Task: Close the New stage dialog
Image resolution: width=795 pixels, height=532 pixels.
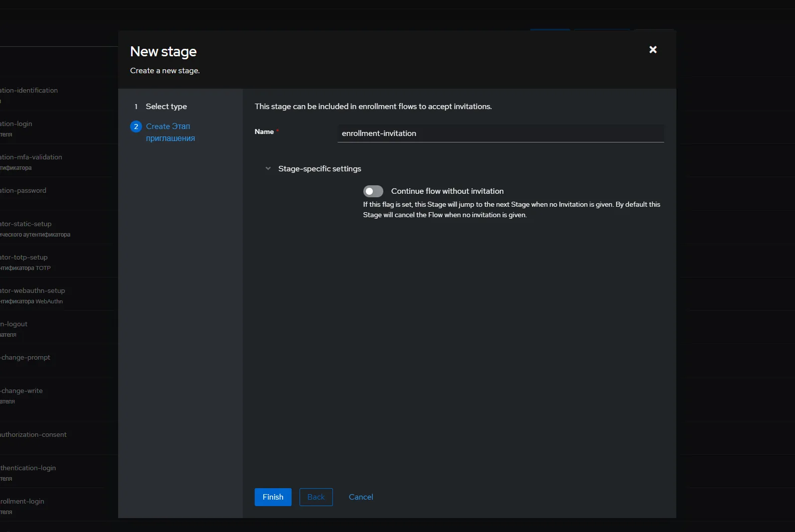Action: [x=652, y=50]
